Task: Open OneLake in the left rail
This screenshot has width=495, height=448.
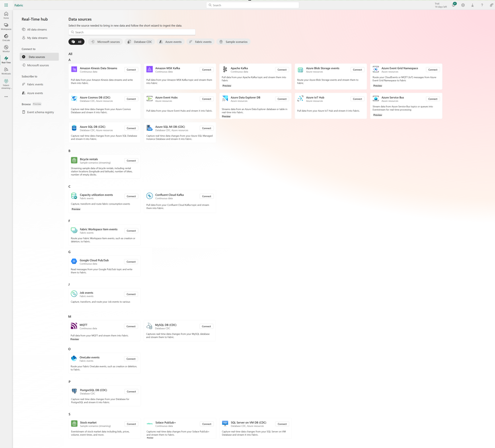Action: point(6,37)
